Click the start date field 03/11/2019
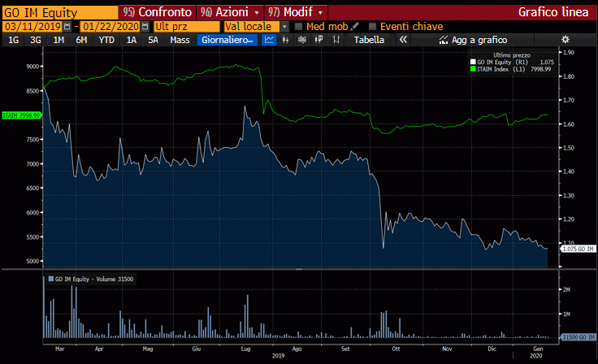The width and height of the screenshot is (598, 364). point(32,26)
